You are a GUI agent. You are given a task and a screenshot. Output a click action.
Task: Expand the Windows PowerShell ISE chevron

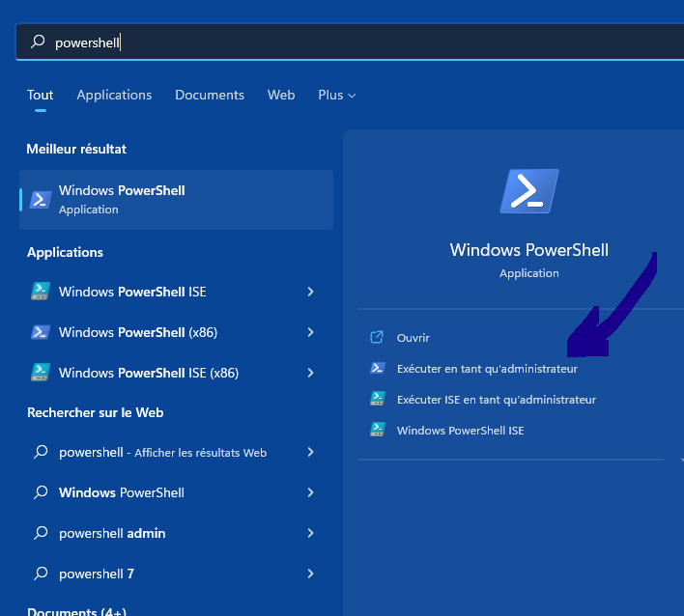(310, 292)
